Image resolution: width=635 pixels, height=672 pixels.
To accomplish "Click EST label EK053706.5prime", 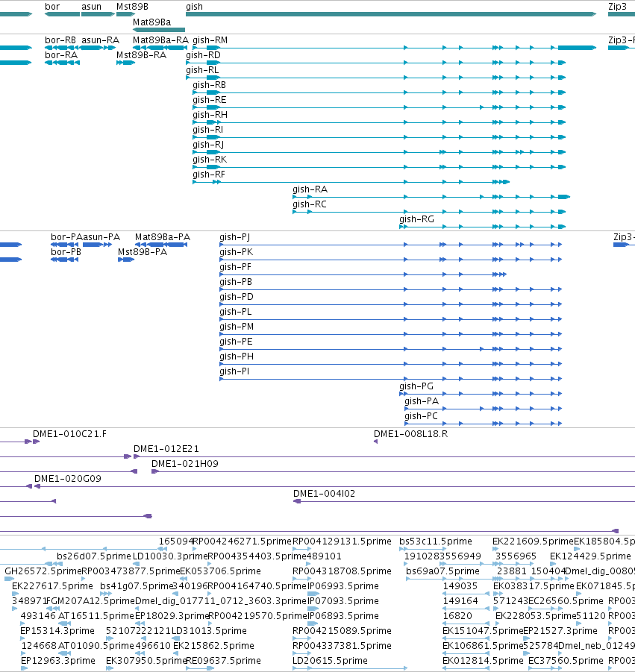I will pos(220,572).
